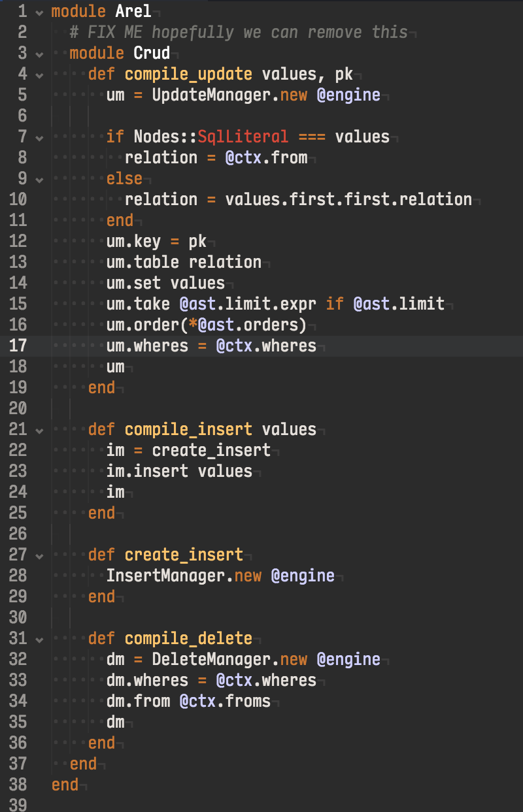Place cursor on the lone um on line 18
This screenshot has width=523, height=812.
click(x=115, y=366)
